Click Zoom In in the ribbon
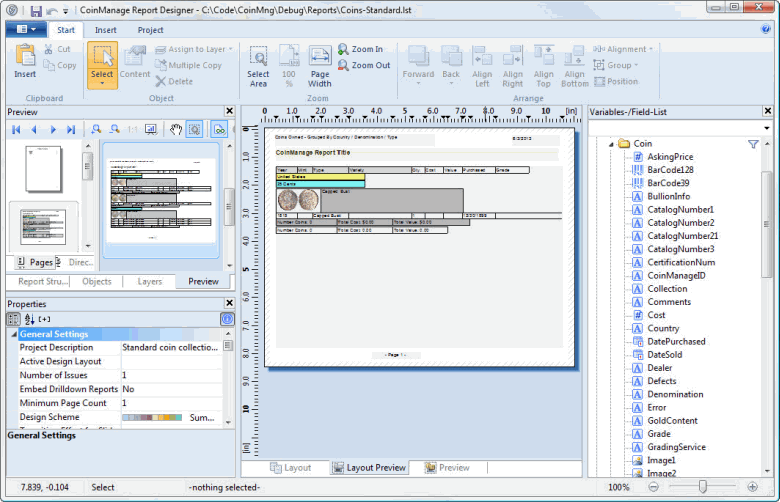Screen dimensions: 780x502 coord(361,49)
